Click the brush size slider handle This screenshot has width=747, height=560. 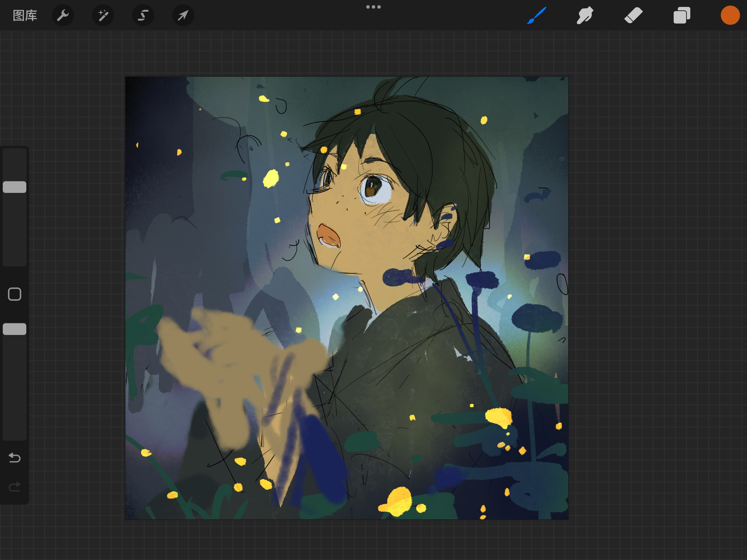pos(15,187)
